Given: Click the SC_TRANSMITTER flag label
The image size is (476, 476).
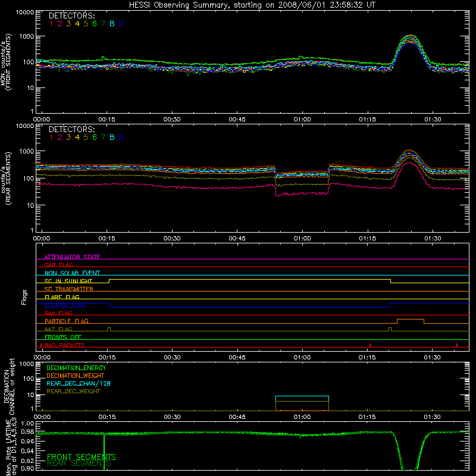Looking at the screenshot, I should (69, 289).
